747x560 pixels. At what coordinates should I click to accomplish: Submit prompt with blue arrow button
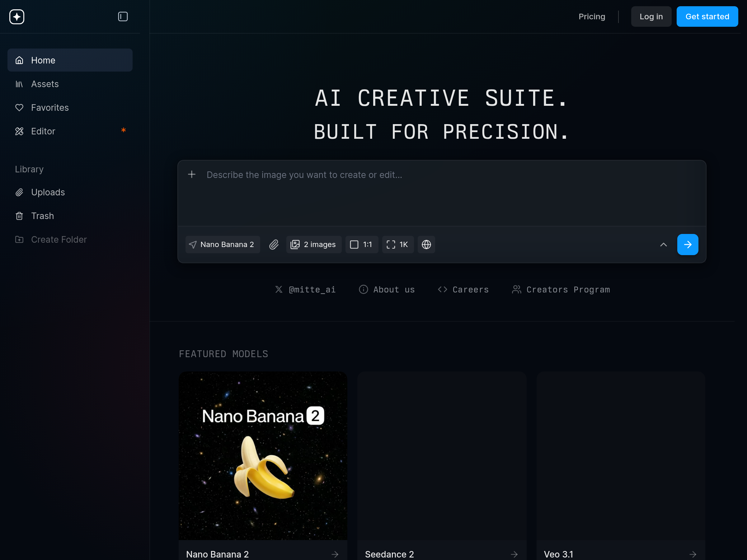688,245
